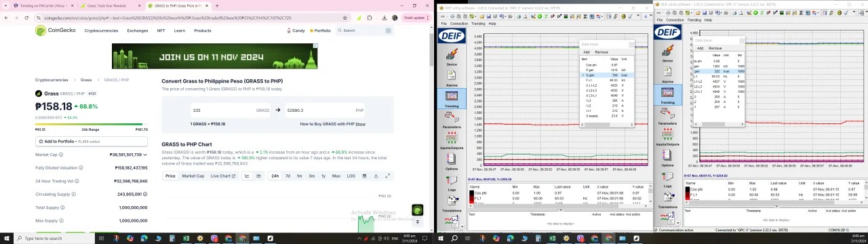Viewport: 868px width, 244px height.
Task: Select Max chart range
Action: pyautogui.click(x=336, y=176)
